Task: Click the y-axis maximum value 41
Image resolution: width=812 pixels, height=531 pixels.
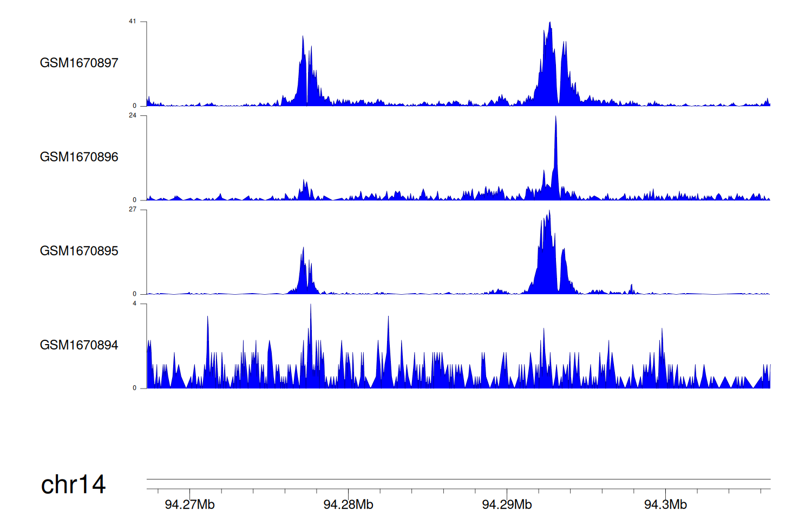Action: click(x=133, y=22)
